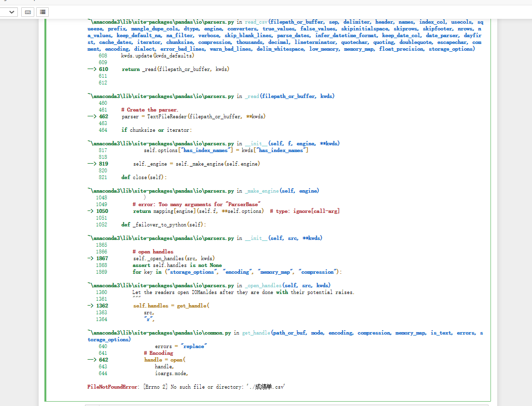Click 'TextFileReader' on line 462
The width and height of the screenshot is (532, 406).
click(x=167, y=116)
